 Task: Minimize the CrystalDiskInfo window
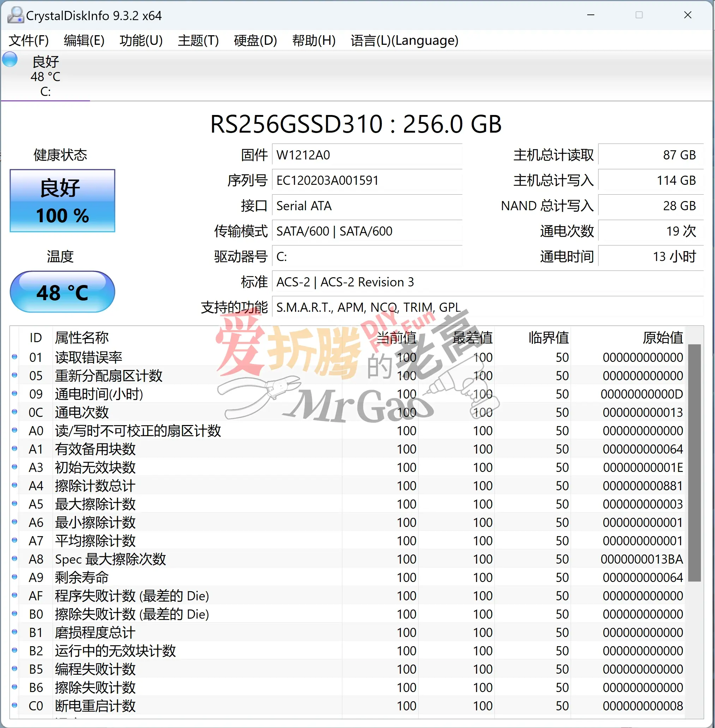click(x=591, y=15)
